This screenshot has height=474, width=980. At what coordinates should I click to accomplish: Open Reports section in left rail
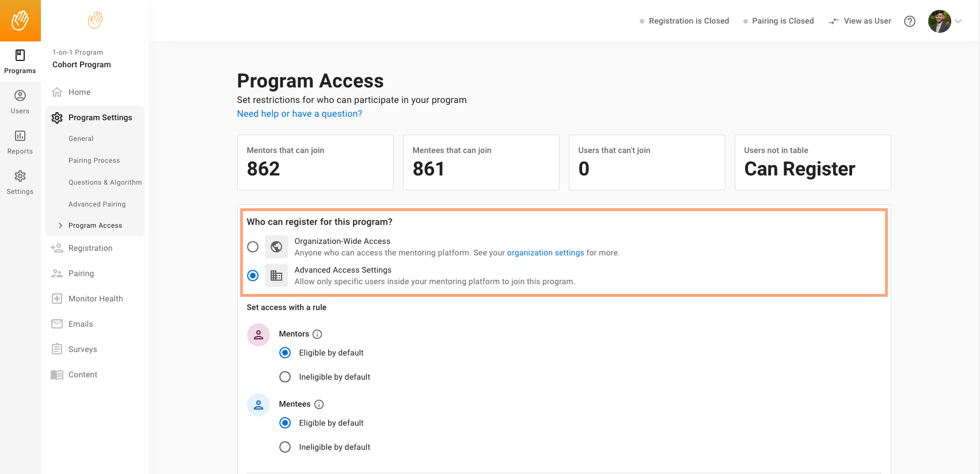[20, 143]
